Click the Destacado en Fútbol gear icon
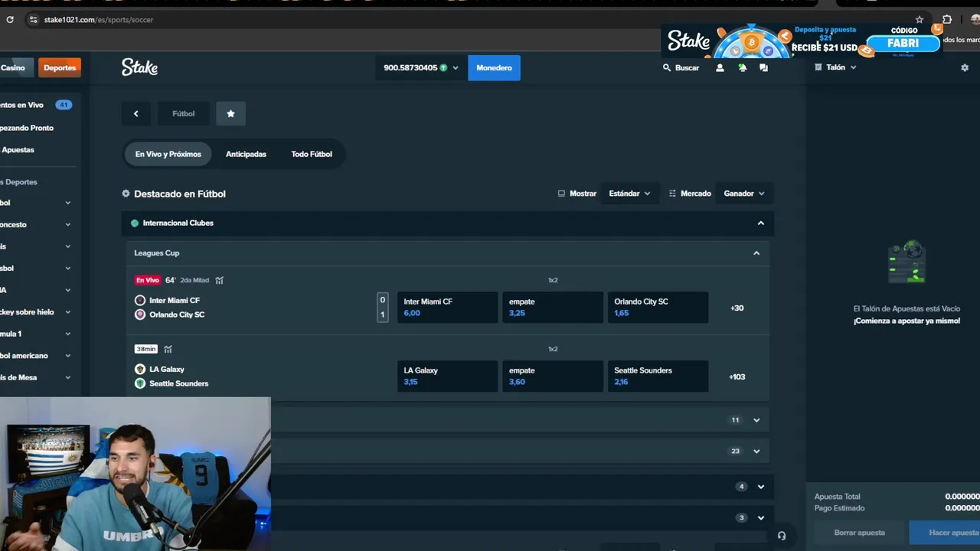The image size is (980, 551). click(x=126, y=194)
